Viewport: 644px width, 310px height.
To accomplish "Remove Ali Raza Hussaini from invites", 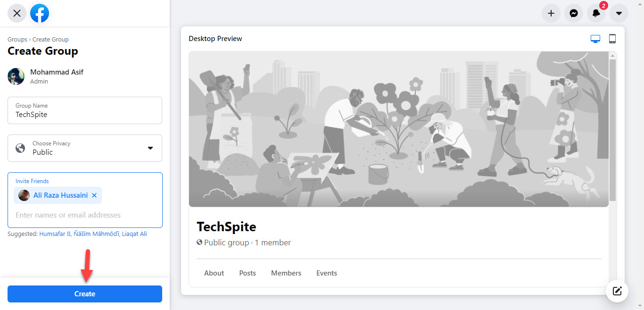I will pos(94,195).
